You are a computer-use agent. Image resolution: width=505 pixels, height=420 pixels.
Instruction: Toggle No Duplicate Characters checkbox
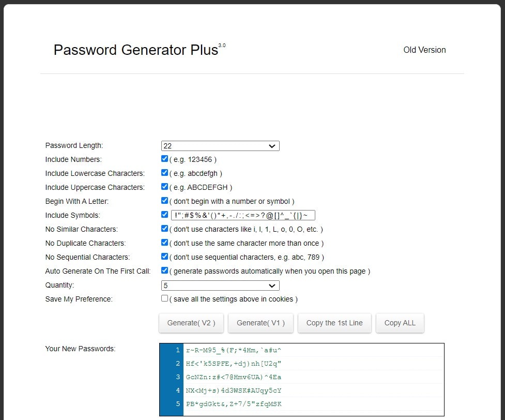[164, 243]
